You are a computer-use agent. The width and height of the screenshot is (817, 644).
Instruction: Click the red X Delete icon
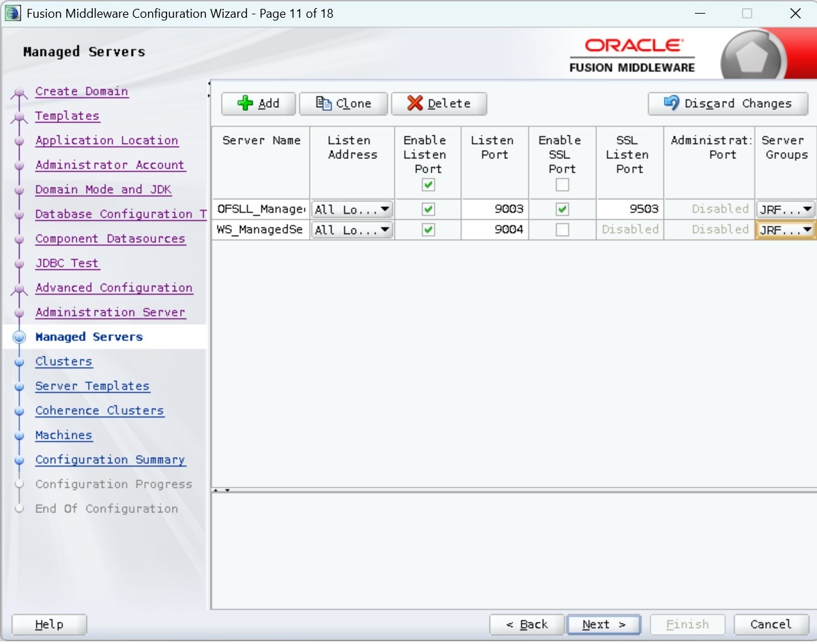click(x=415, y=103)
